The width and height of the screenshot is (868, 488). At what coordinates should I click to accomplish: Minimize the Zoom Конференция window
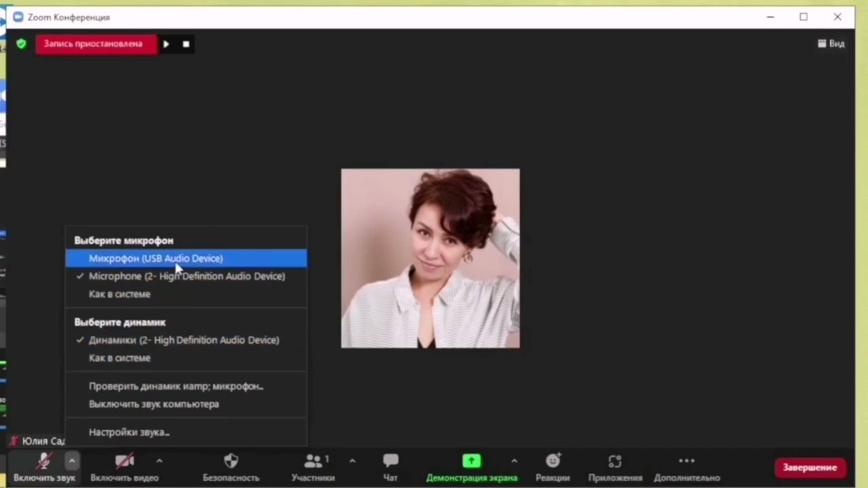[770, 17]
